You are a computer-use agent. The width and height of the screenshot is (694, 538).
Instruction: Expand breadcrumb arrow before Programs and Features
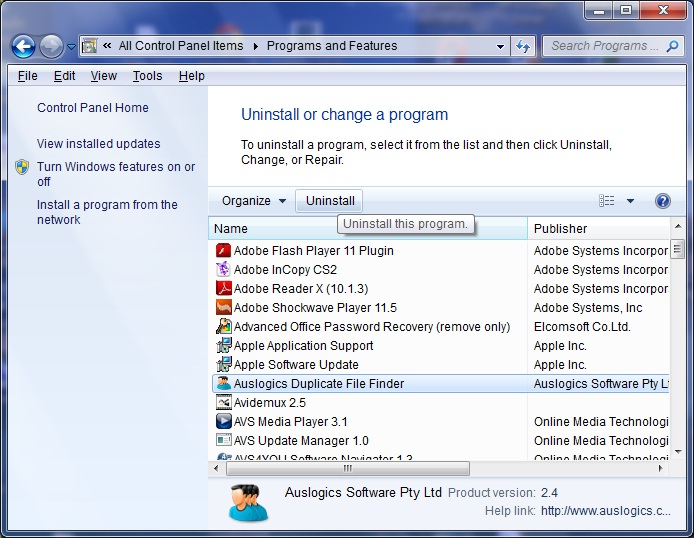coord(255,46)
